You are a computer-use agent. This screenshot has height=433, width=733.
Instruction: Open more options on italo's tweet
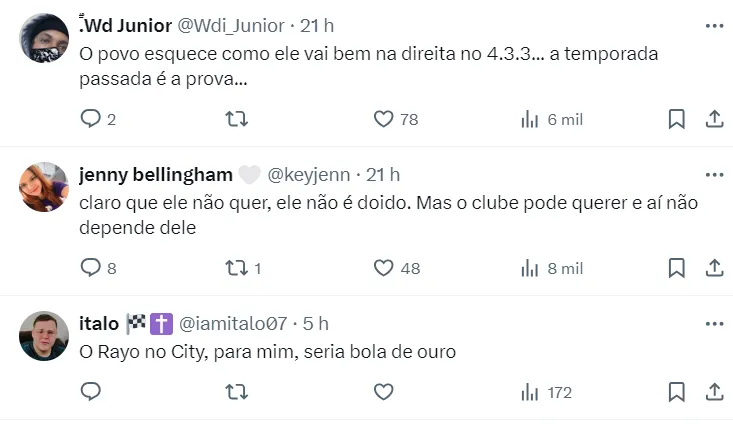[x=714, y=323]
